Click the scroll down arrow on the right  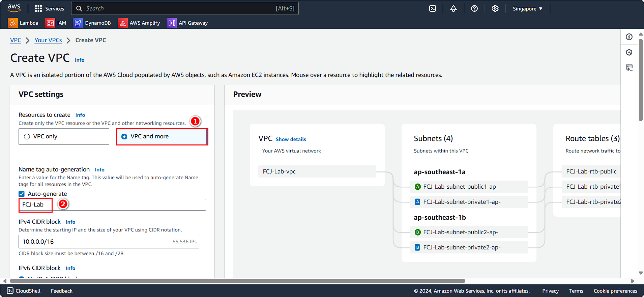(x=641, y=273)
